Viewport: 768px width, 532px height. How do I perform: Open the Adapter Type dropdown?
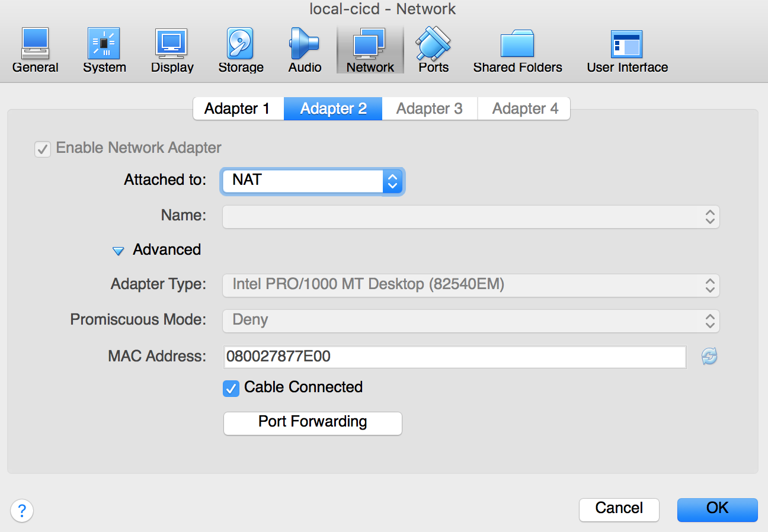tap(471, 285)
